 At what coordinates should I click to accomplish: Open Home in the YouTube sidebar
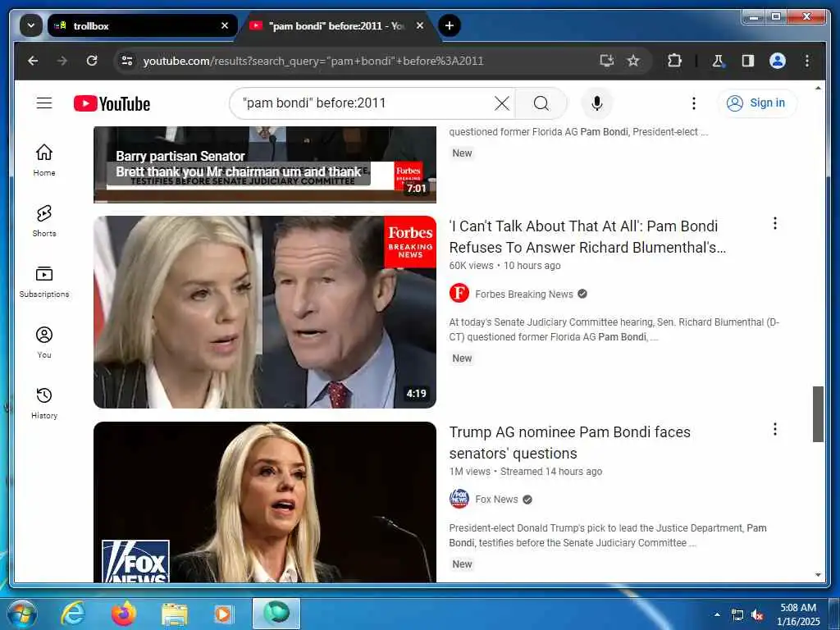(x=44, y=160)
